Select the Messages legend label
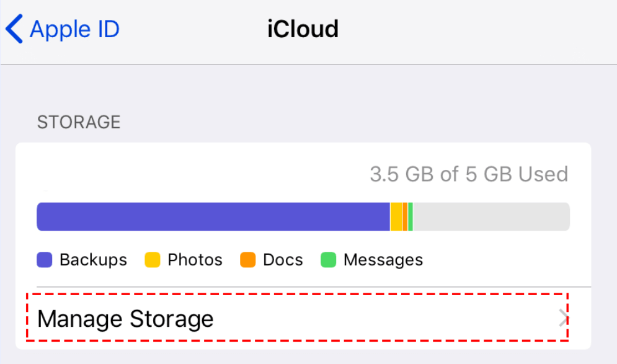The height and width of the screenshot is (364, 617). click(383, 260)
